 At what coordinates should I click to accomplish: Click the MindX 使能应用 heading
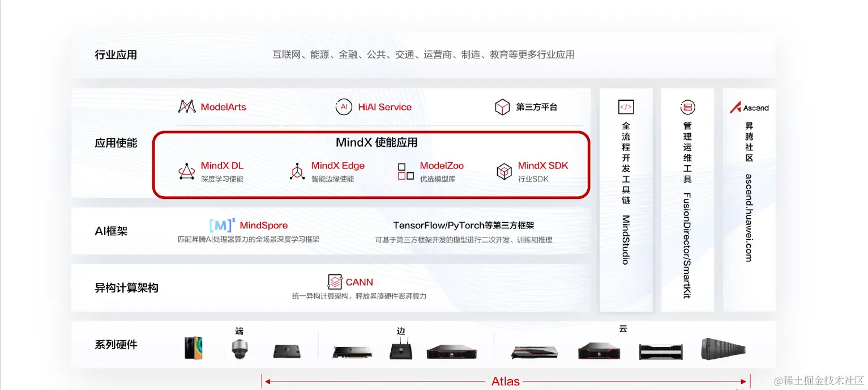377,142
